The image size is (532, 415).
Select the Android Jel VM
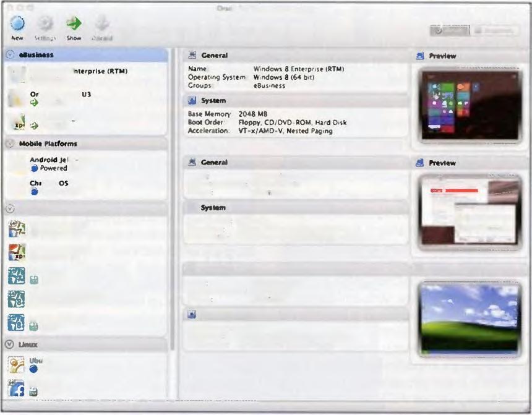(x=86, y=163)
